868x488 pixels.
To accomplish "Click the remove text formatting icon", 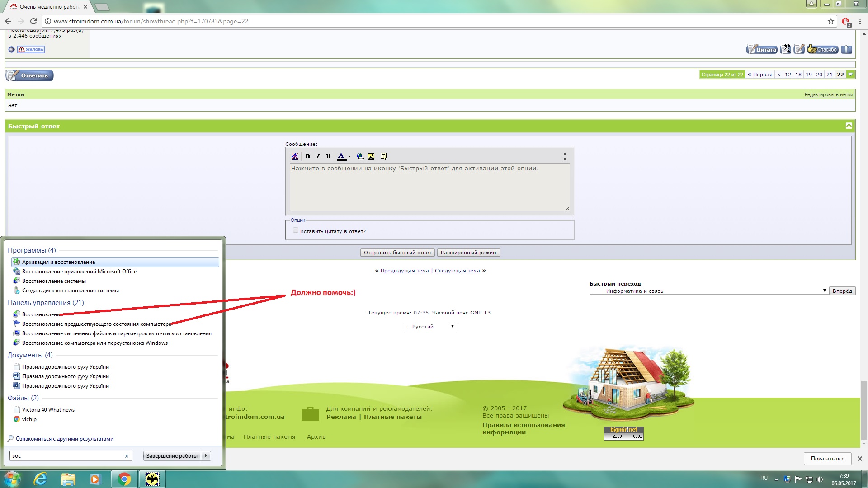I will (x=295, y=156).
